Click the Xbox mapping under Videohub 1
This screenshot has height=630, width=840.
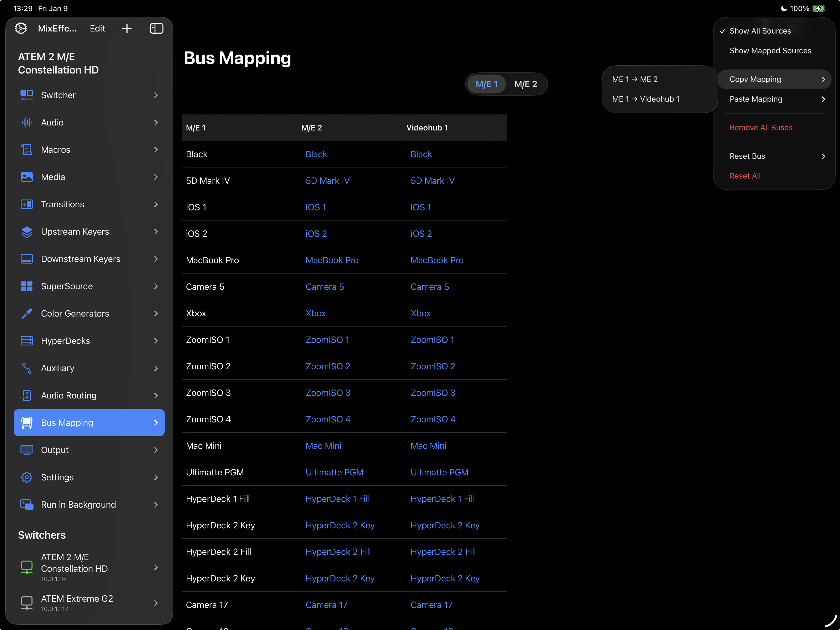click(420, 313)
